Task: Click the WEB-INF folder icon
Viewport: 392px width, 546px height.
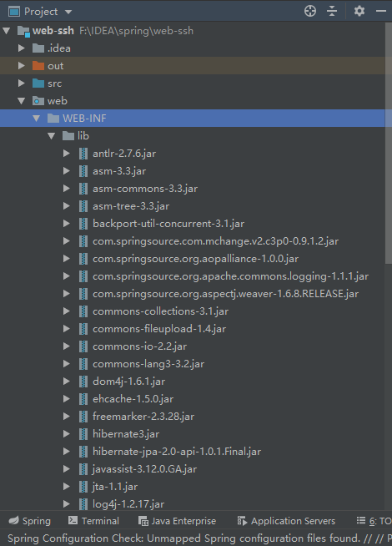Action: point(53,119)
